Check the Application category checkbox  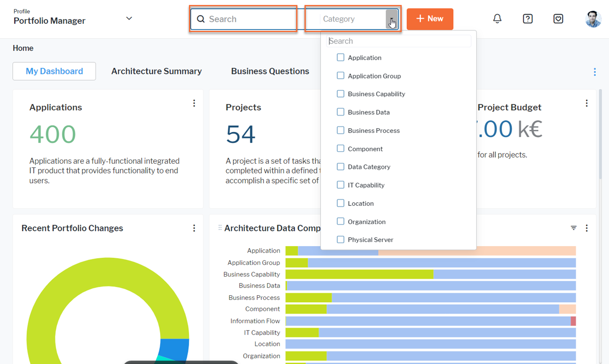[x=341, y=58]
